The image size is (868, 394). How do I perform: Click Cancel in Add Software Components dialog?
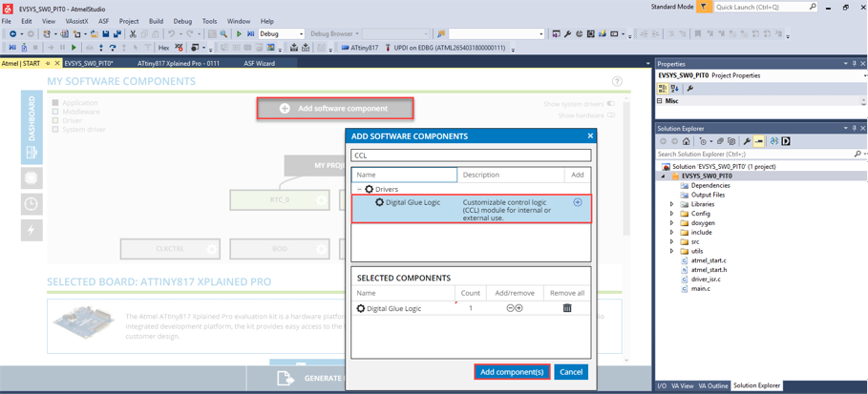[571, 372]
